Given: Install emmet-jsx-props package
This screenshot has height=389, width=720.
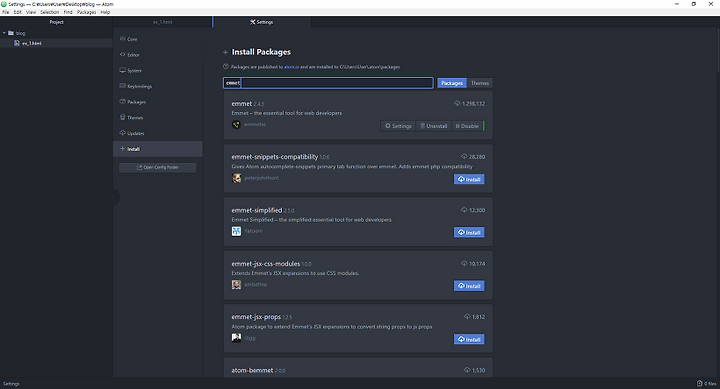Looking at the screenshot, I should (x=469, y=339).
